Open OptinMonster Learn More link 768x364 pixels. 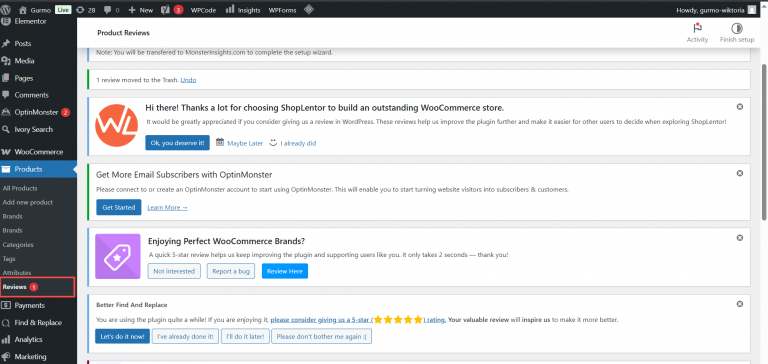168,208
